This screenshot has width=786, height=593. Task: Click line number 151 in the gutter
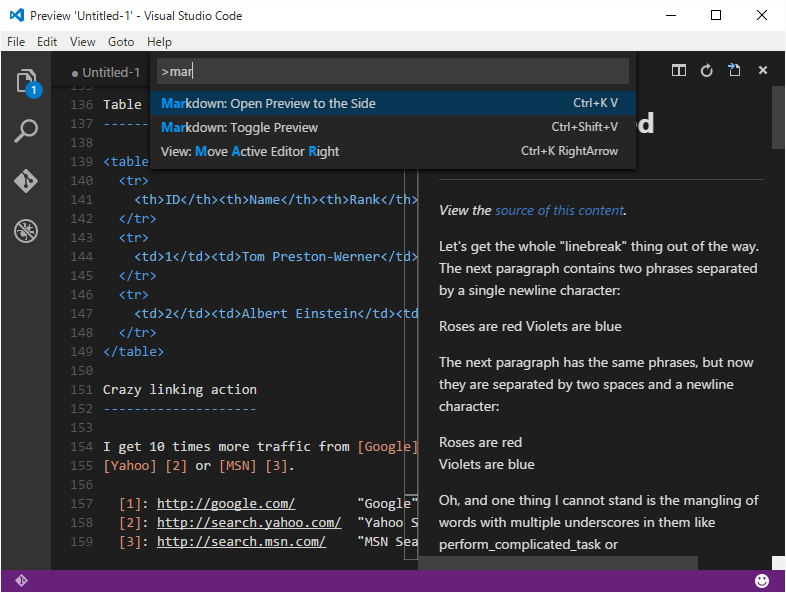81,389
